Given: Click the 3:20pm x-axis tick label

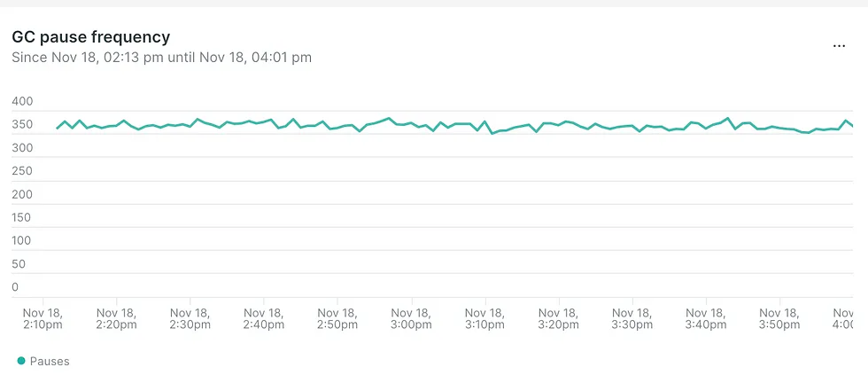Looking at the screenshot, I should [558, 319].
